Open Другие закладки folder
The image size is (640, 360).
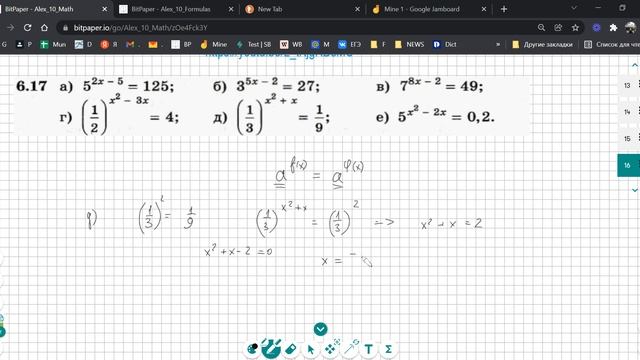pos(542,44)
